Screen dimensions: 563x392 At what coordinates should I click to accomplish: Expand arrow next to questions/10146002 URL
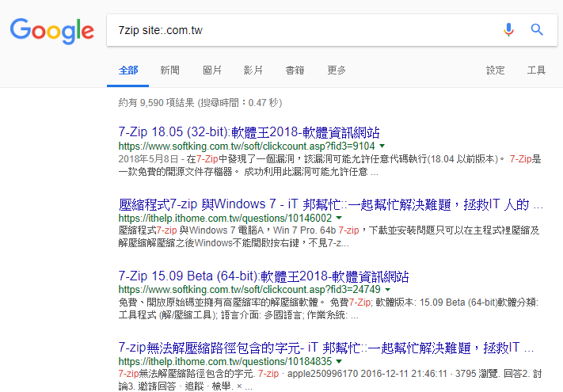pos(339,218)
